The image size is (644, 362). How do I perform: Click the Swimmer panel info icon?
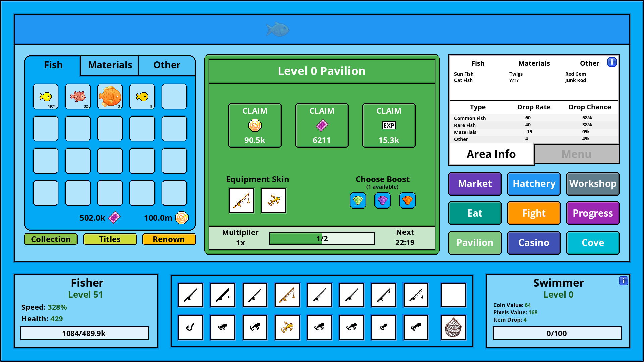624,281
